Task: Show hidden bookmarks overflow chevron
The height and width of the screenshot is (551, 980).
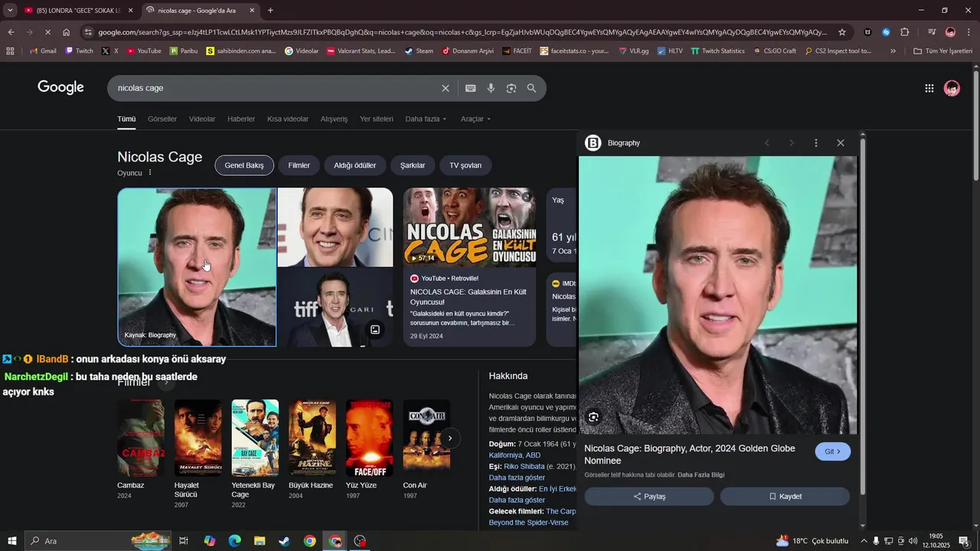Action: tap(893, 51)
